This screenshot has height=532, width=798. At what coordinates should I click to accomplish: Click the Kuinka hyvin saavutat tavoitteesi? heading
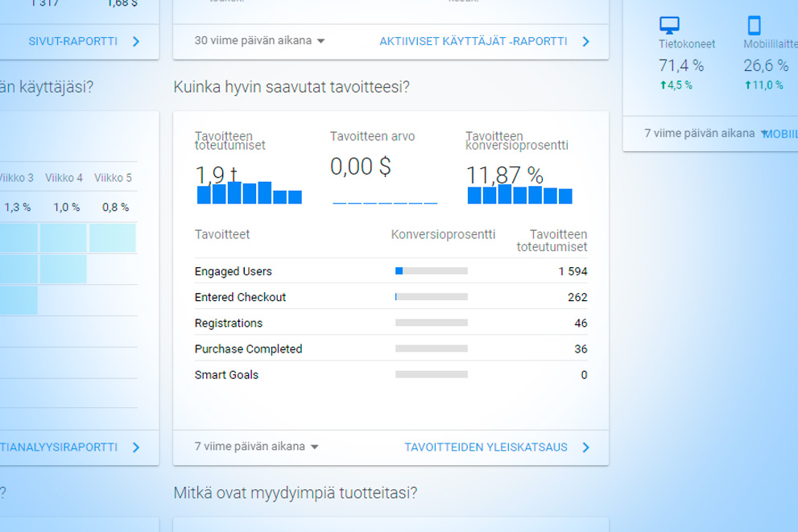click(x=291, y=87)
